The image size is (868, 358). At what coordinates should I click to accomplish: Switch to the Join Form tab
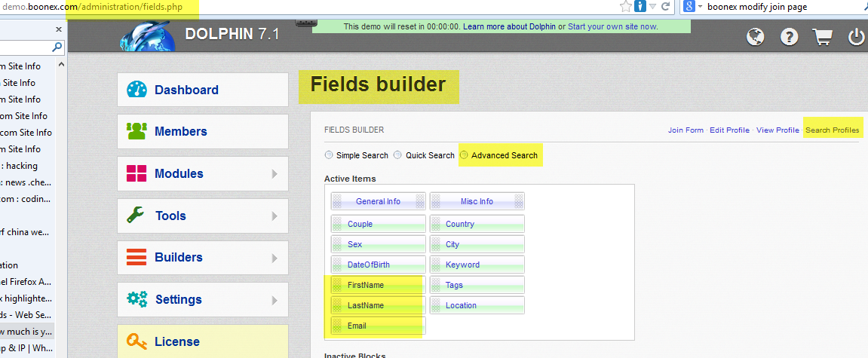[x=686, y=130]
